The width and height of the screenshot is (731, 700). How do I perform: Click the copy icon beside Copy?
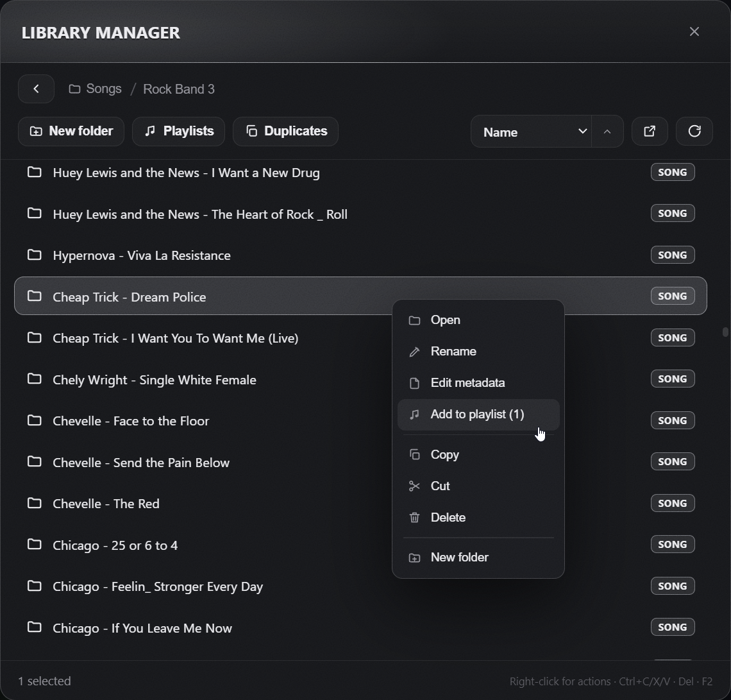(x=414, y=454)
